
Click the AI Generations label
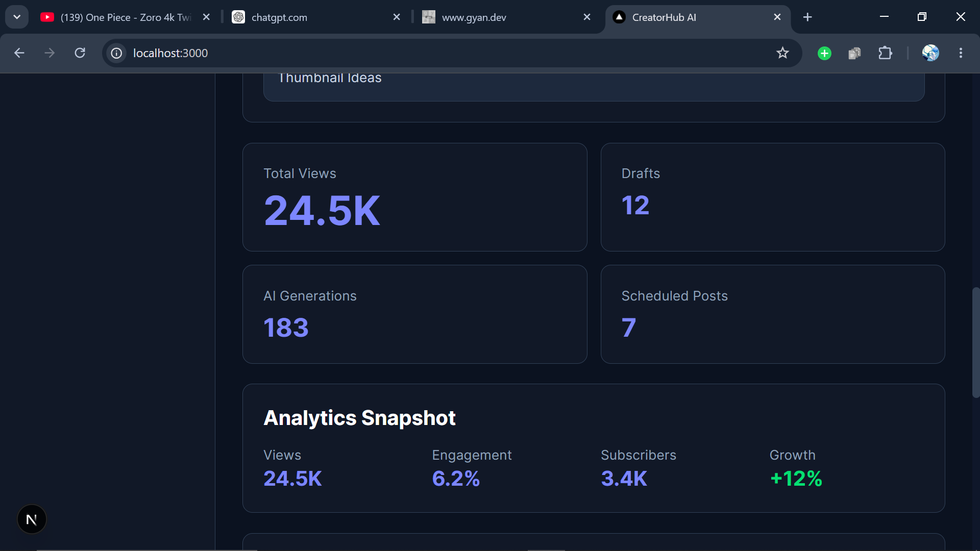pos(310,296)
